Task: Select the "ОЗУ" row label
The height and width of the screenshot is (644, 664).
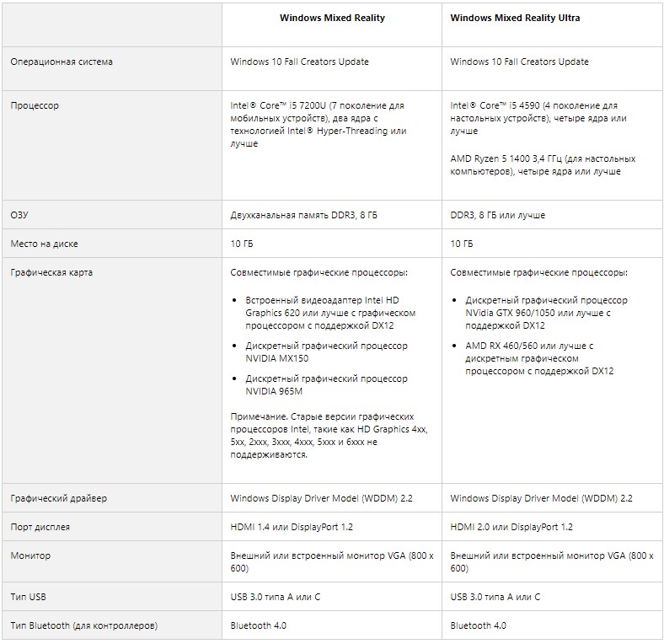Action: point(19,215)
